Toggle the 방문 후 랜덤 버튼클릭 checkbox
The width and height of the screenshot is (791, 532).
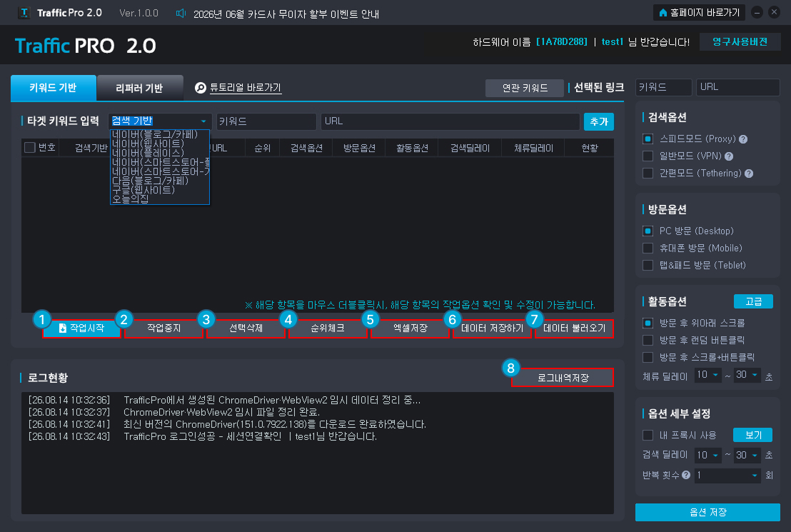click(x=648, y=340)
